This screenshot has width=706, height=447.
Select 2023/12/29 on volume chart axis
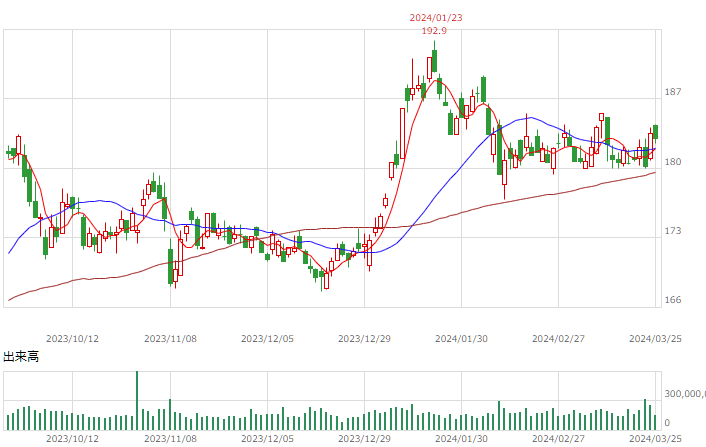tap(364, 438)
